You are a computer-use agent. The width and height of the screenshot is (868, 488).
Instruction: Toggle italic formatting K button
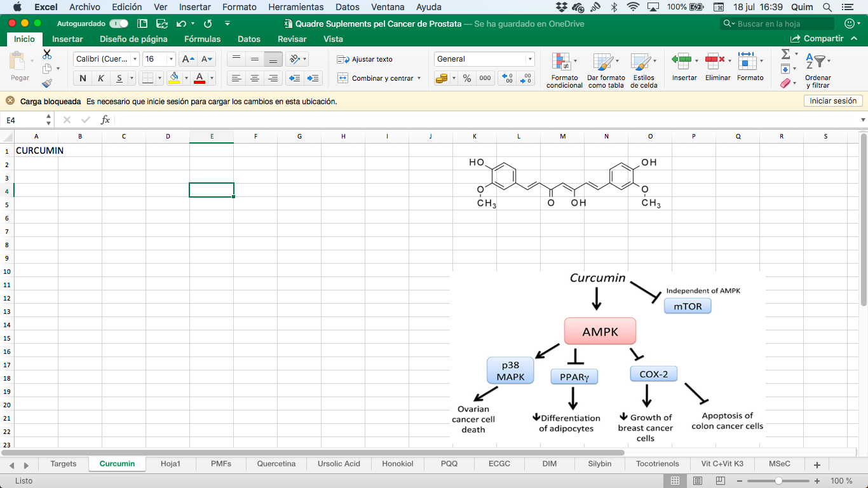point(100,78)
